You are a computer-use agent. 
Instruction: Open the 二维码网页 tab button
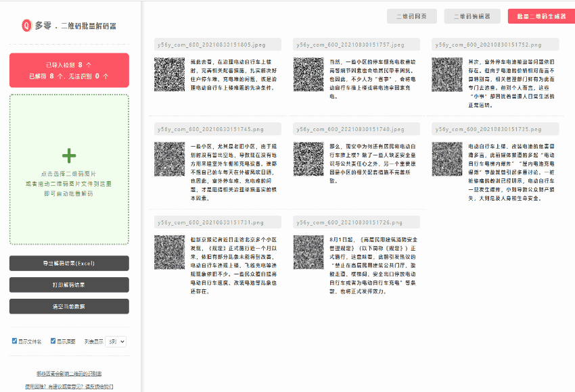tap(412, 16)
